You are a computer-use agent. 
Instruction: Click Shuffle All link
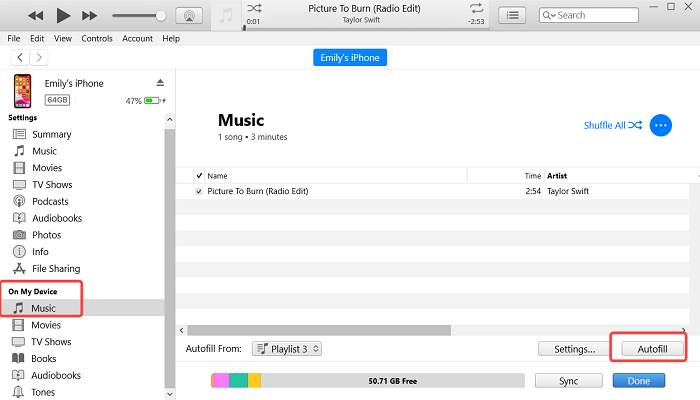(612, 125)
